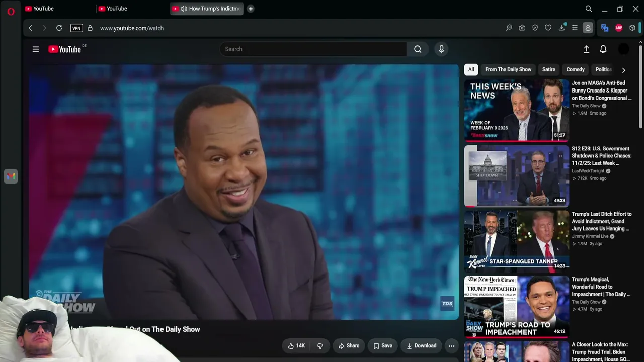The height and width of the screenshot is (362, 644).
Task: Save video to a playlist
Action: (x=383, y=346)
